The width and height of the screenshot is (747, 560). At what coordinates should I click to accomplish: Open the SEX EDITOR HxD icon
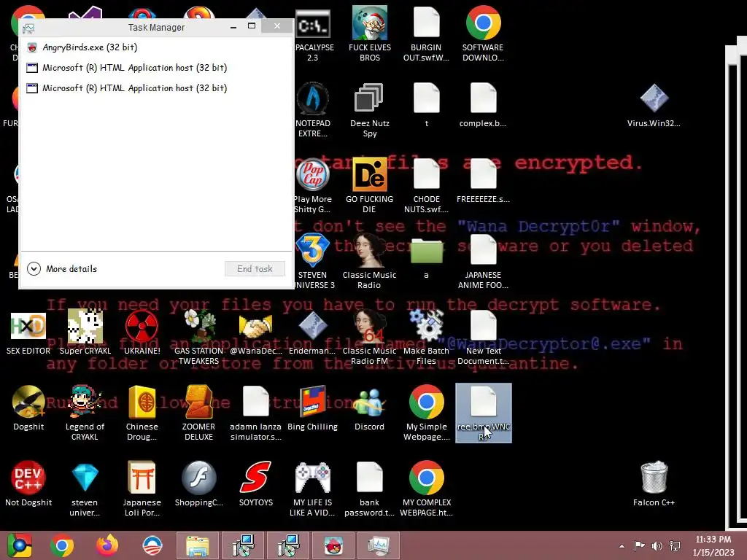coord(28,333)
